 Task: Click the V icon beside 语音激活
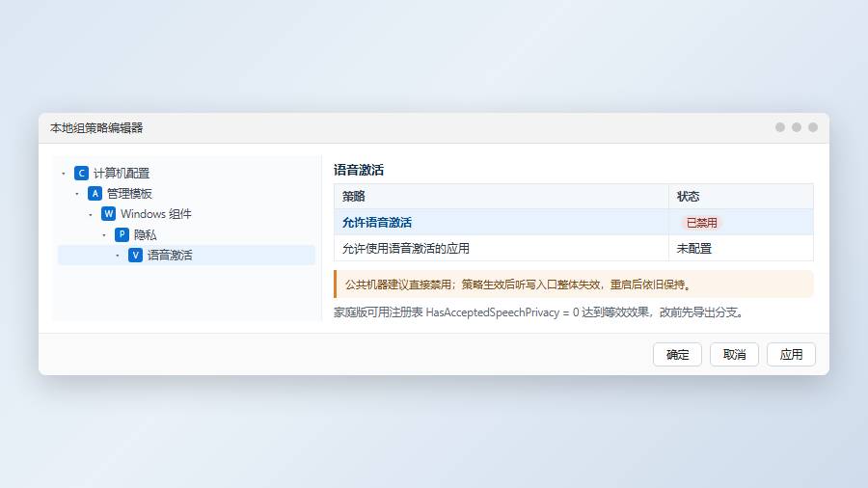coord(136,255)
